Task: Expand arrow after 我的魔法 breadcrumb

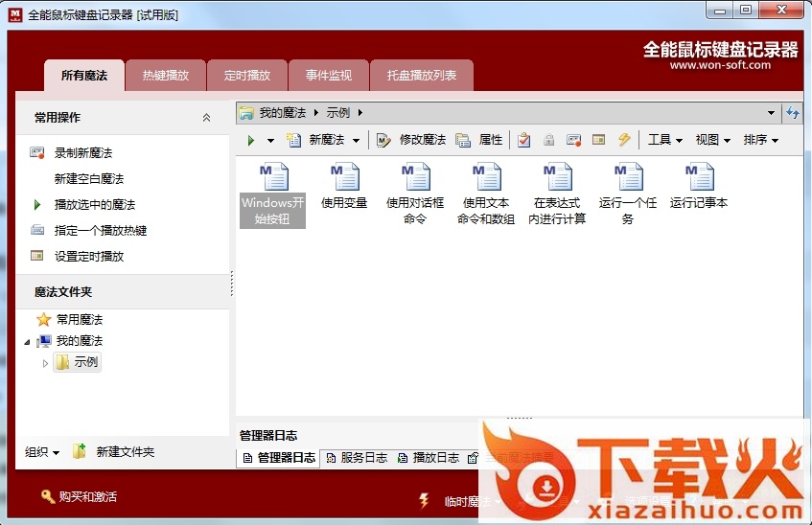Action: [316, 112]
